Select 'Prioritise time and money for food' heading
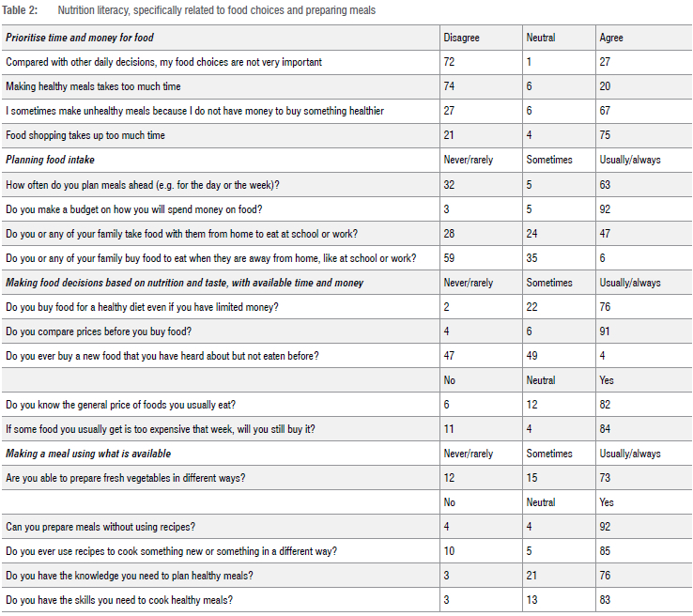The image size is (693, 616). coord(80,38)
